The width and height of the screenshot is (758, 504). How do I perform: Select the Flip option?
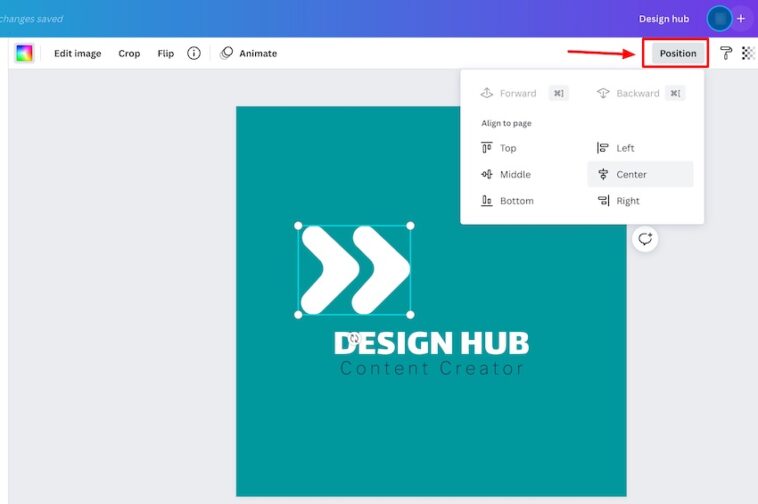point(165,53)
